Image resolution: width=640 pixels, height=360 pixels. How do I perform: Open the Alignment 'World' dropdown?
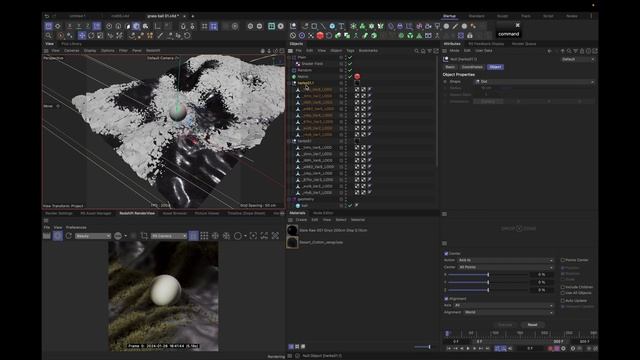click(509, 312)
